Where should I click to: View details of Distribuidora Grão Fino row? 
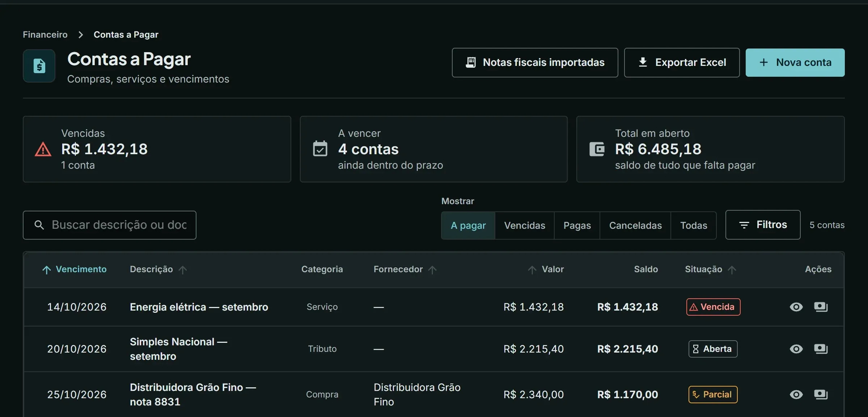pos(796,395)
